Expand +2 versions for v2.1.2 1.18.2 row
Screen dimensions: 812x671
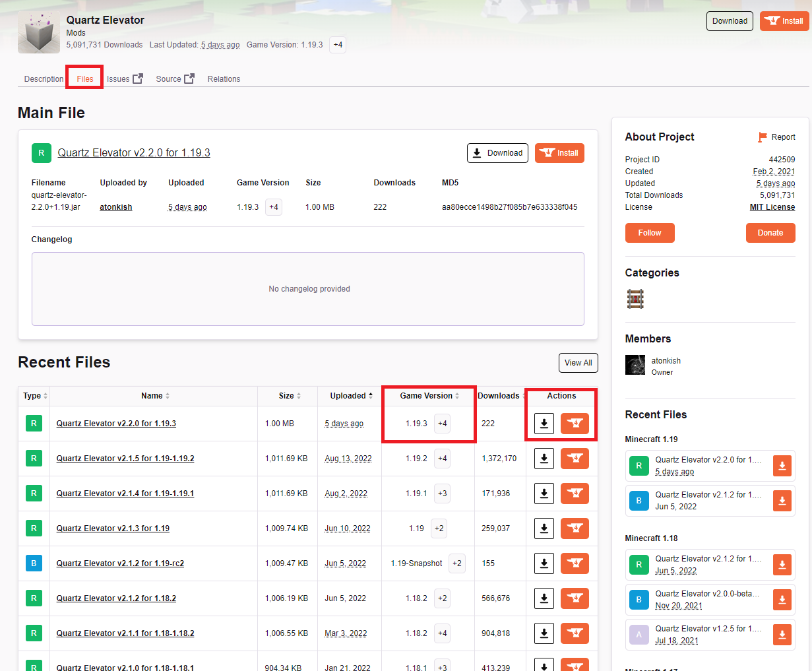point(443,598)
